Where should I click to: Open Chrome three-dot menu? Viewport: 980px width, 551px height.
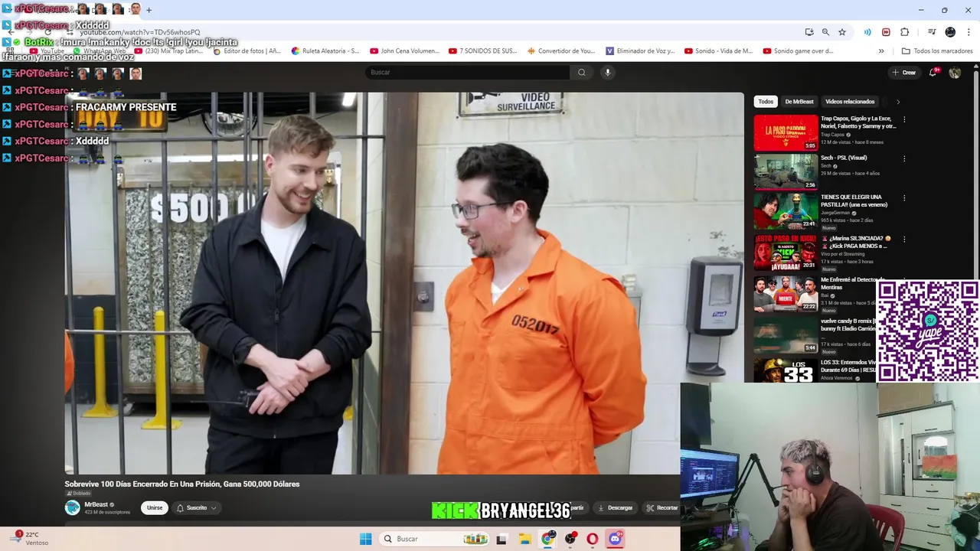[968, 32]
